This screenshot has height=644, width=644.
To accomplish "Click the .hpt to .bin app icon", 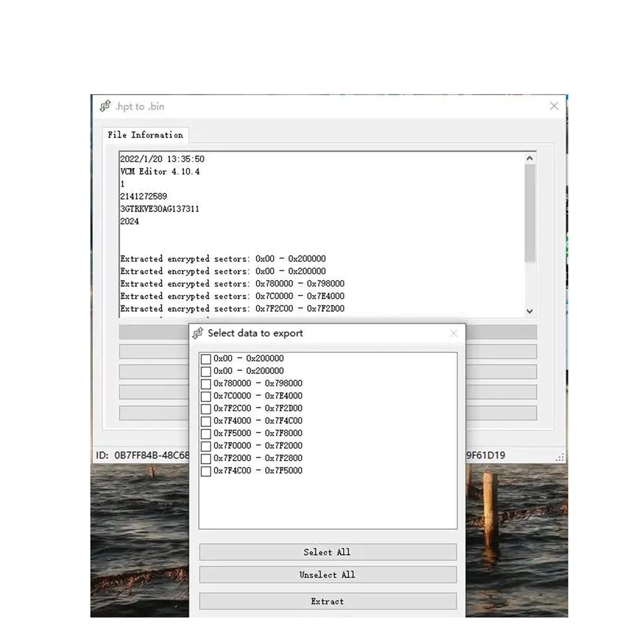I will [x=105, y=106].
